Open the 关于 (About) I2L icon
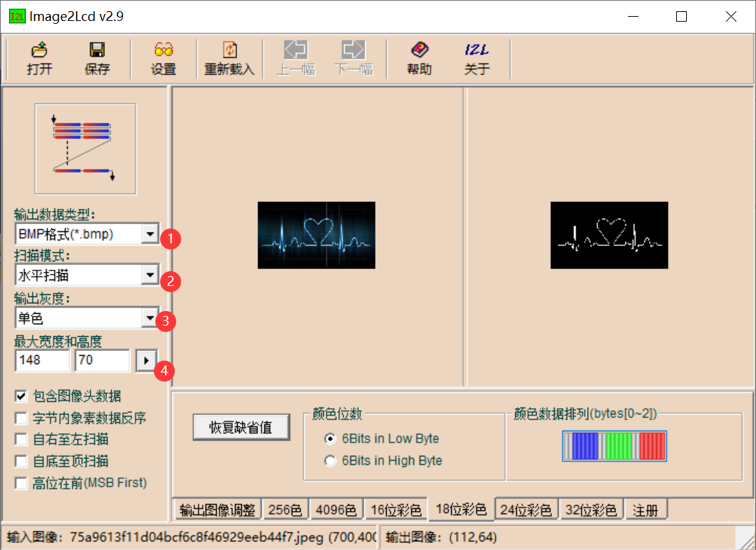756x550 pixels. point(477,50)
